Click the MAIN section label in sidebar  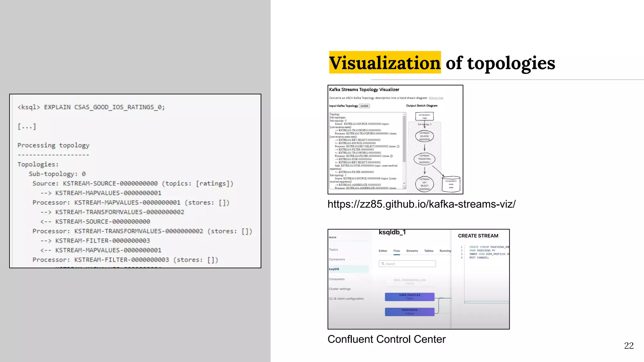click(x=333, y=238)
